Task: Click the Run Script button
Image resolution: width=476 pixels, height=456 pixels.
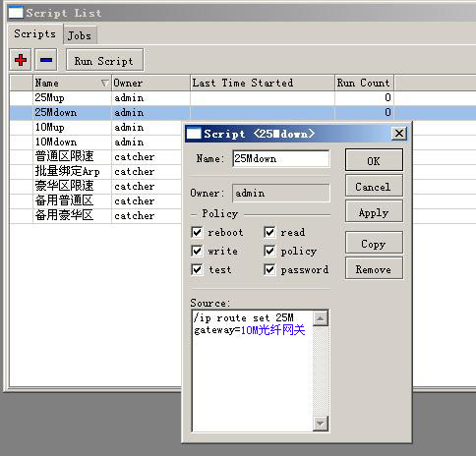Action: 104,60
